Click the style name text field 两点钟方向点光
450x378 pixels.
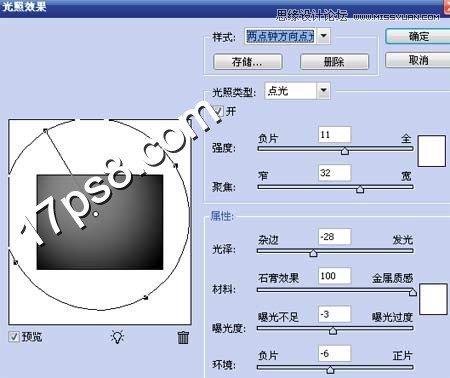[x=280, y=36]
